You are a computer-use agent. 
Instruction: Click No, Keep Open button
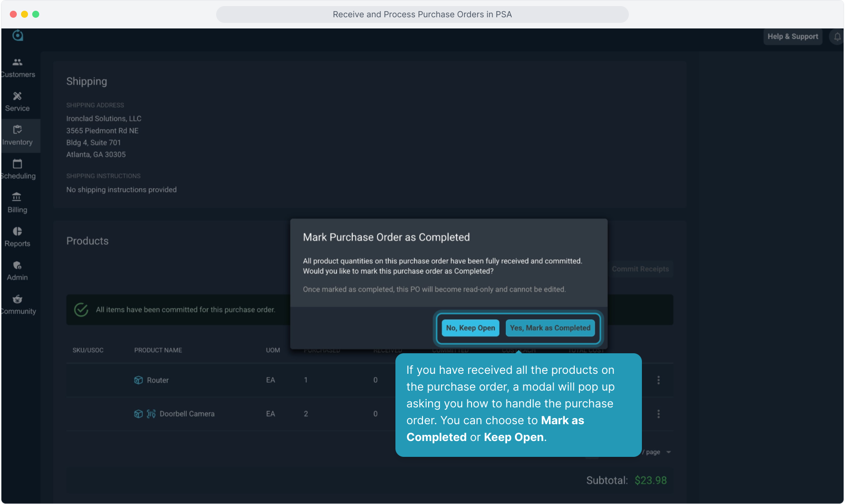coord(470,328)
